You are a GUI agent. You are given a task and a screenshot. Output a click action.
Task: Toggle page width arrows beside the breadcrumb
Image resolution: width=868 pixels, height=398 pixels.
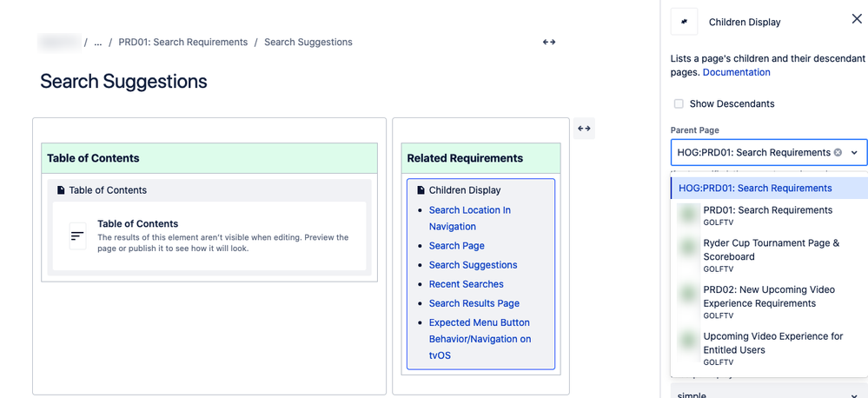[x=548, y=42]
